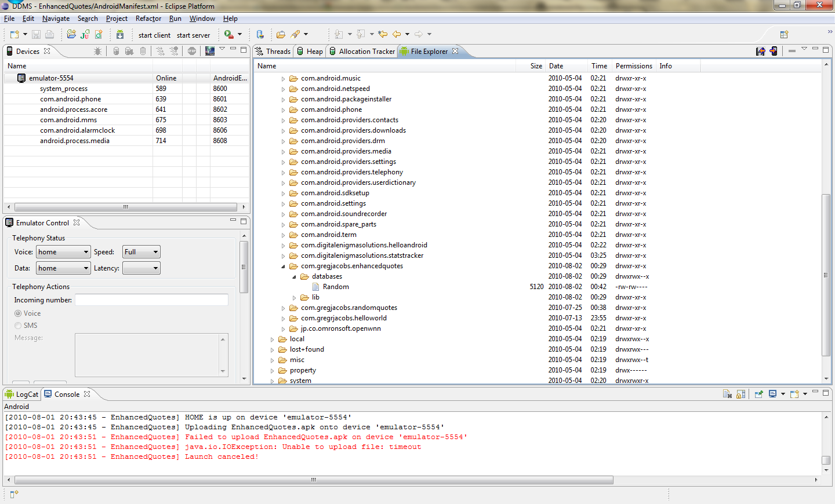Image resolution: width=835 pixels, height=504 pixels.
Task: Open the New wizard toolbar icon
Action: pyautogui.click(x=14, y=35)
